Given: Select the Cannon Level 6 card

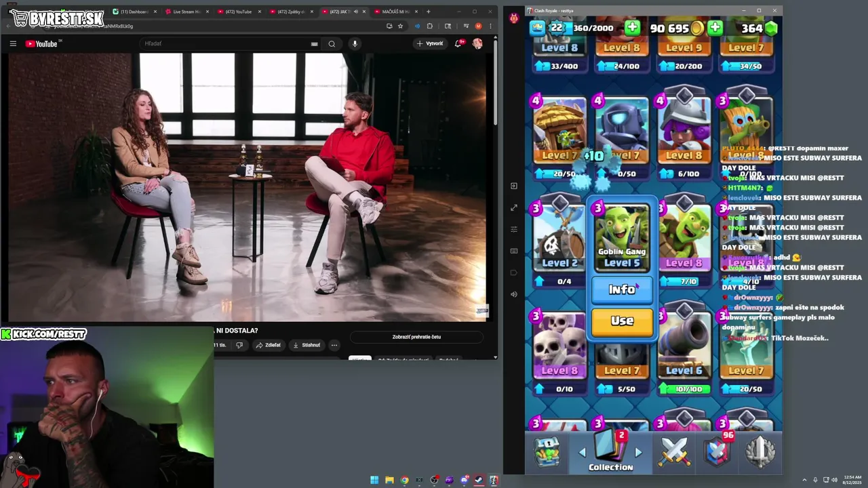Looking at the screenshot, I should pos(684,345).
